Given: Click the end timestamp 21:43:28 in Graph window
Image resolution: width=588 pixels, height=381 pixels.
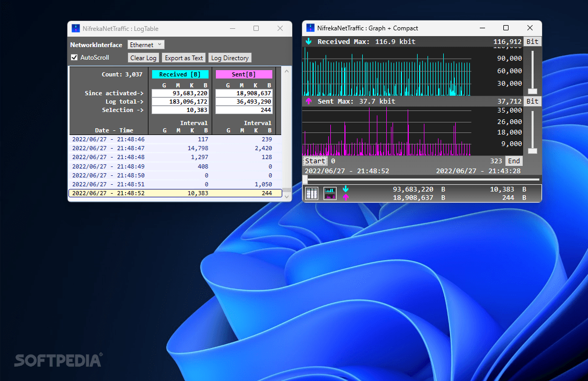Looking at the screenshot, I should 478,171.
